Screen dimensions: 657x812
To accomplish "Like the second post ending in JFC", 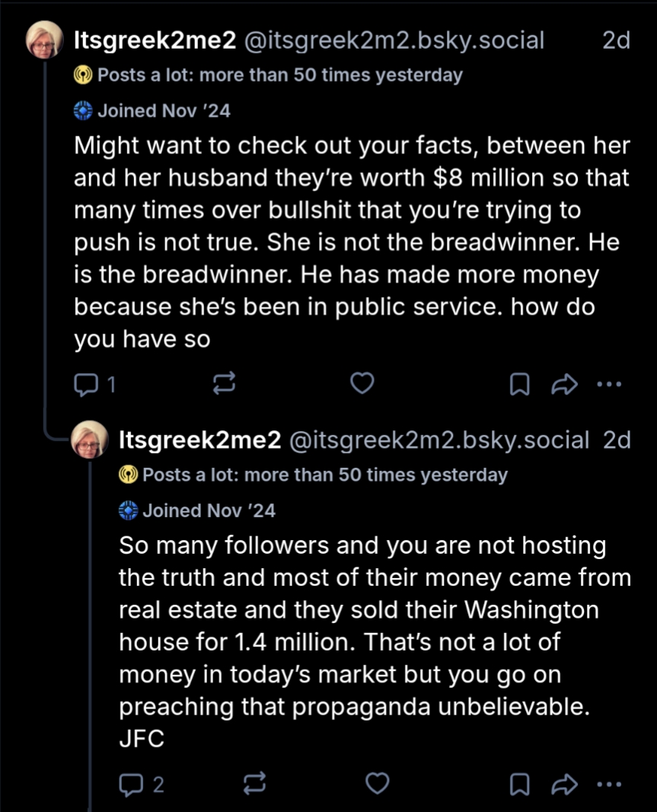I will point(378,782).
